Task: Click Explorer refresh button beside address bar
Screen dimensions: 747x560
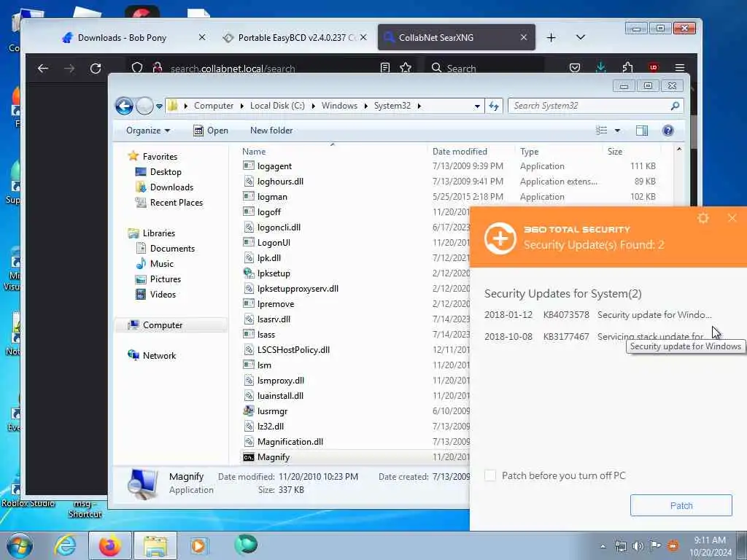Action: [494, 106]
